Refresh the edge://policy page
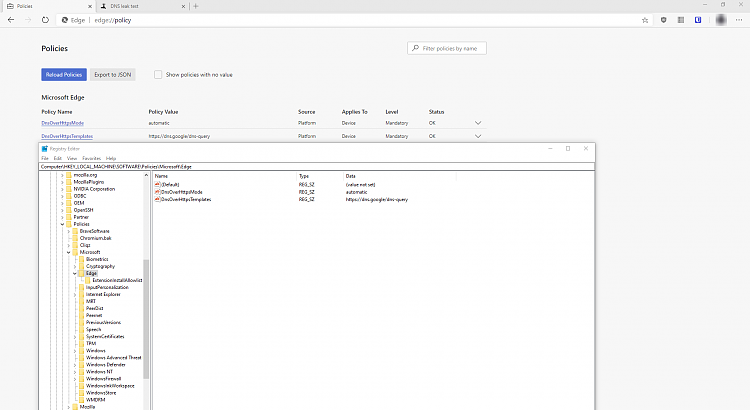The width and height of the screenshot is (750, 410). [45, 20]
